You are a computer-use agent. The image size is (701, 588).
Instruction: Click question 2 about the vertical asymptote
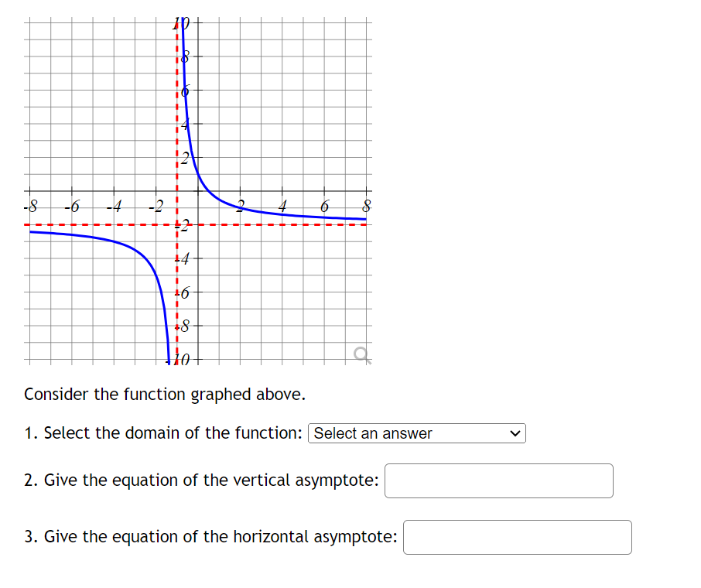(x=201, y=480)
